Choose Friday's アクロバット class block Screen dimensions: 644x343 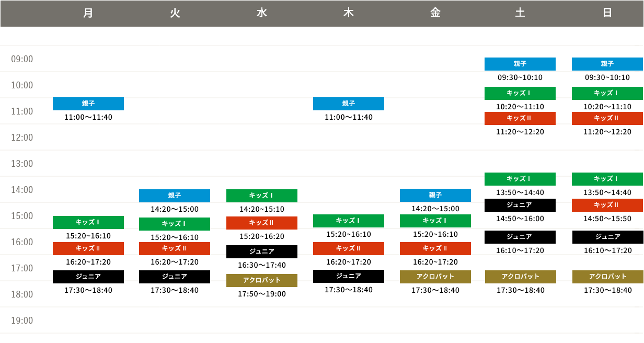[x=435, y=277]
